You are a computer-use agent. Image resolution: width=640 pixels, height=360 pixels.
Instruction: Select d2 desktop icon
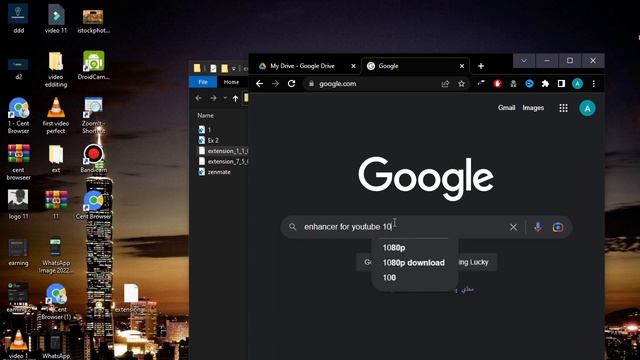(x=18, y=68)
